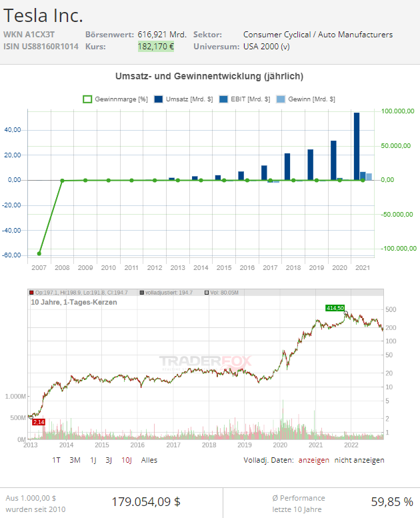Click the '10 Jahre, 1-Tages-Kerzen' label
This screenshot has width=420, height=518.
click(x=74, y=302)
